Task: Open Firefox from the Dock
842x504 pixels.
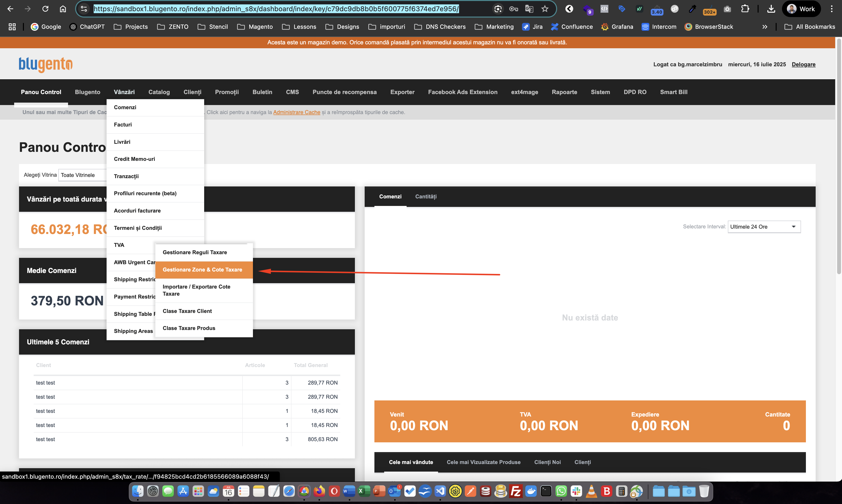Action: coord(319,491)
